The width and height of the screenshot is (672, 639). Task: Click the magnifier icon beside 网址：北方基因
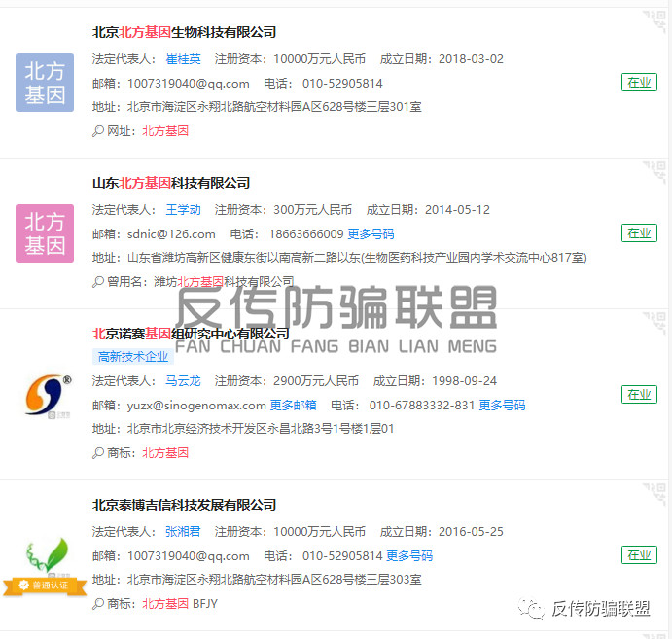pos(98,131)
